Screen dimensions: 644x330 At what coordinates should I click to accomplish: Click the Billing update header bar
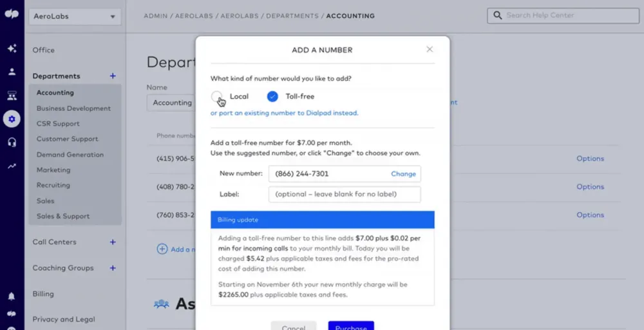323,220
